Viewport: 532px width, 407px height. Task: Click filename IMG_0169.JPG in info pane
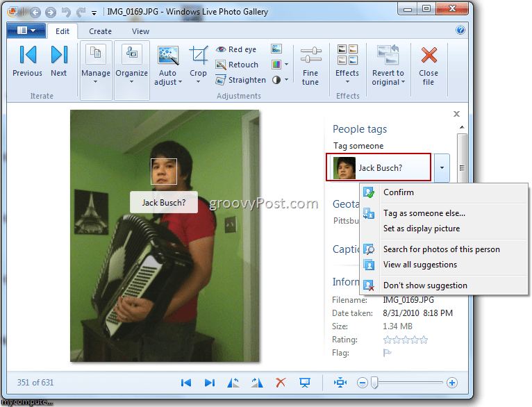tap(408, 300)
